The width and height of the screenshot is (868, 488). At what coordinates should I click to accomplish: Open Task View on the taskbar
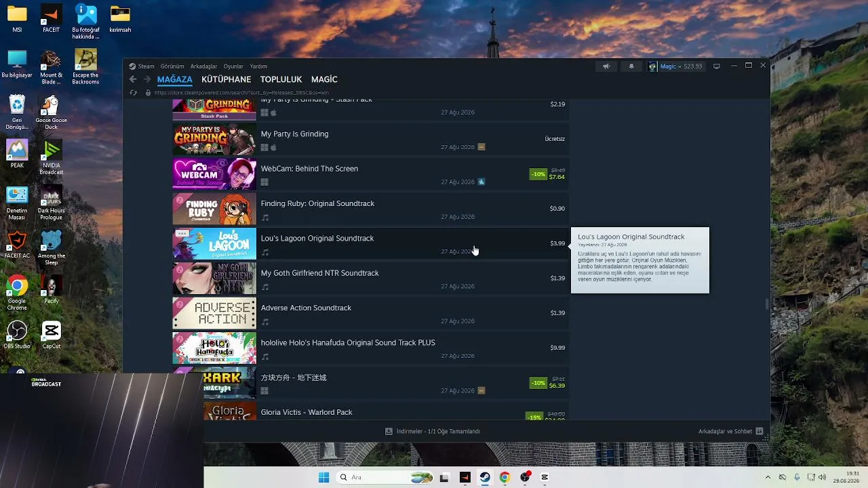click(444, 477)
